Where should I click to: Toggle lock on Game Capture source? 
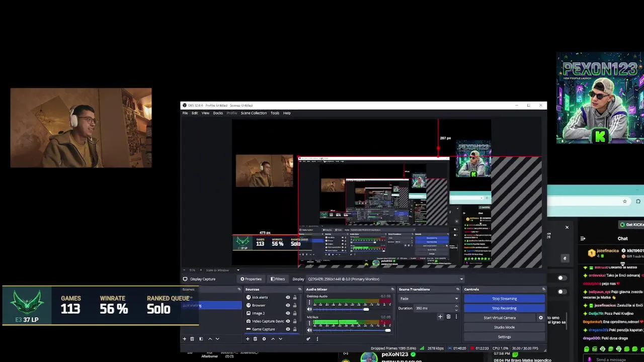click(295, 329)
